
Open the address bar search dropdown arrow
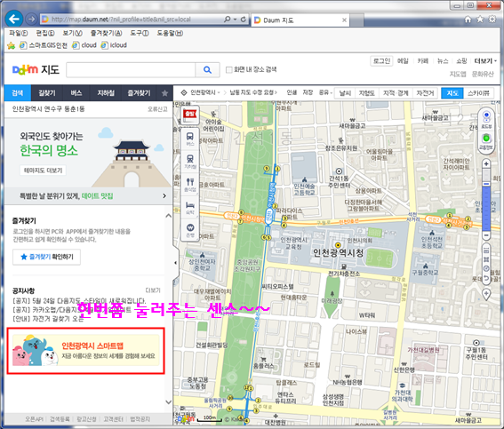click(x=236, y=20)
